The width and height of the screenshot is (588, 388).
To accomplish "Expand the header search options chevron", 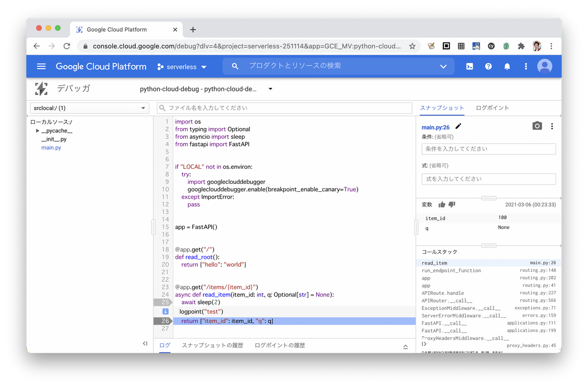I will click(x=443, y=66).
